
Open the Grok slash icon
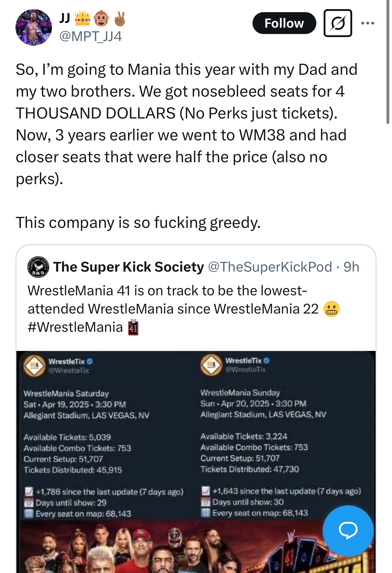(x=338, y=23)
